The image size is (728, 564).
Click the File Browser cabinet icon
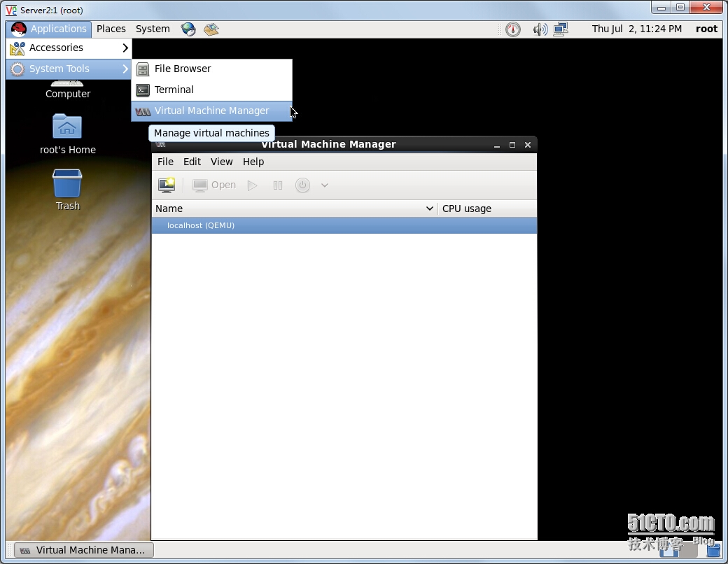point(143,69)
